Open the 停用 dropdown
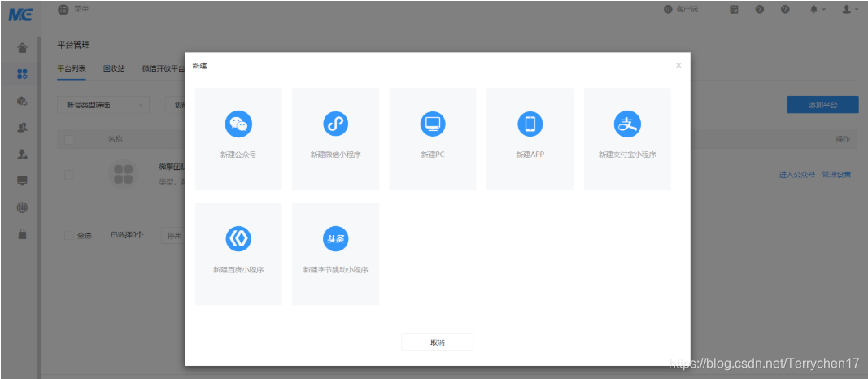This screenshot has width=868, height=379. pos(172,235)
